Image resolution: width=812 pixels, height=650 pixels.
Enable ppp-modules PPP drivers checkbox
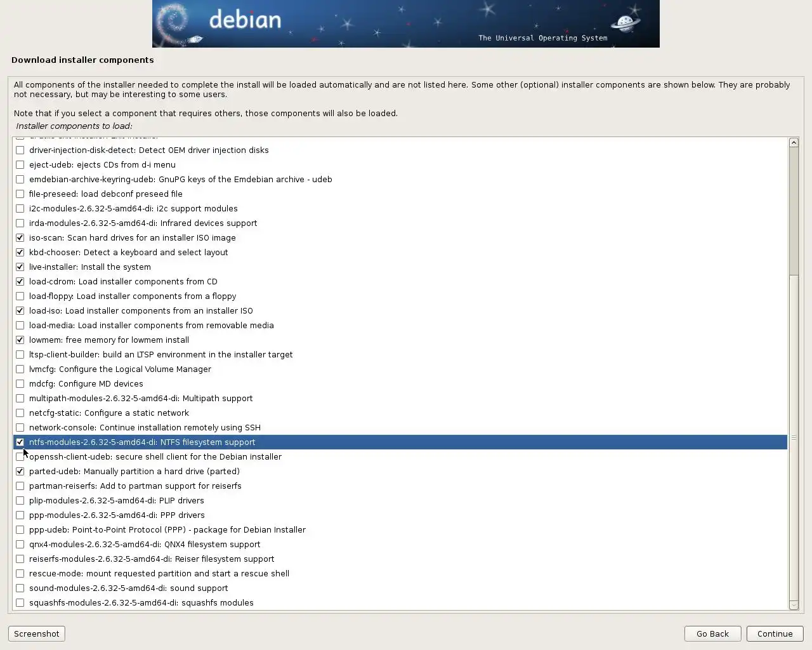(x=20, y=515)
